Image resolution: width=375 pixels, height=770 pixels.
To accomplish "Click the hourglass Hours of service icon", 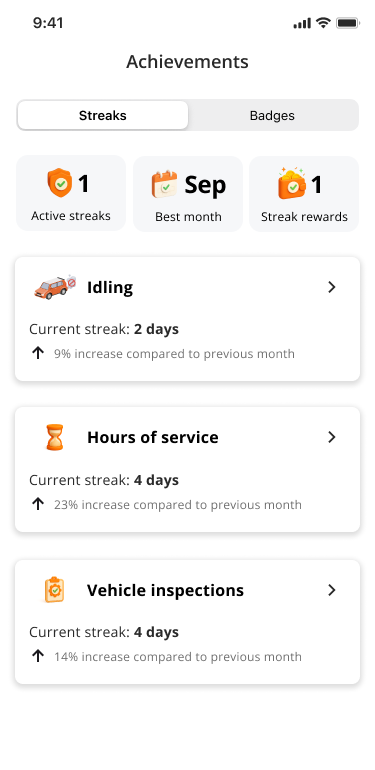I will coord(54,437).
